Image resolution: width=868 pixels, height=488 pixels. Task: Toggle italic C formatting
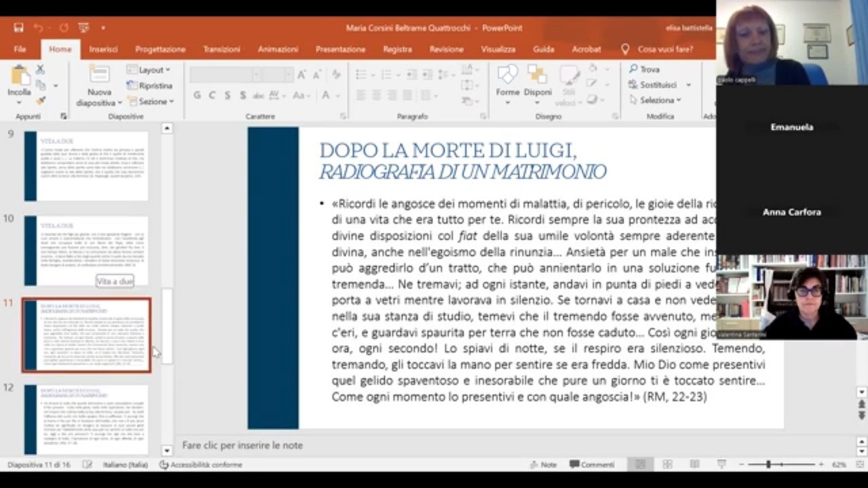(x=212, y=96)
